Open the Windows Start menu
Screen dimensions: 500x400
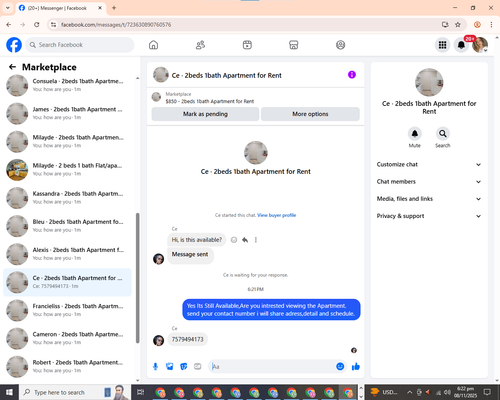coord(9,392)
